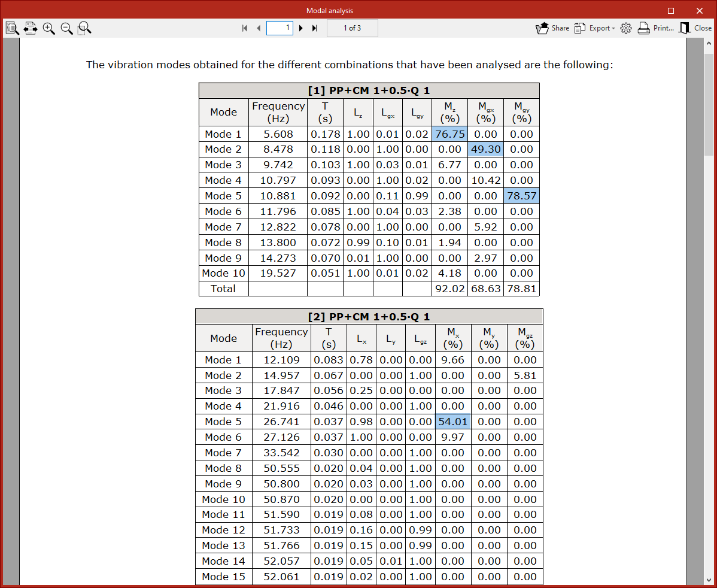Click the 'Total' row label

coord(223,289)
